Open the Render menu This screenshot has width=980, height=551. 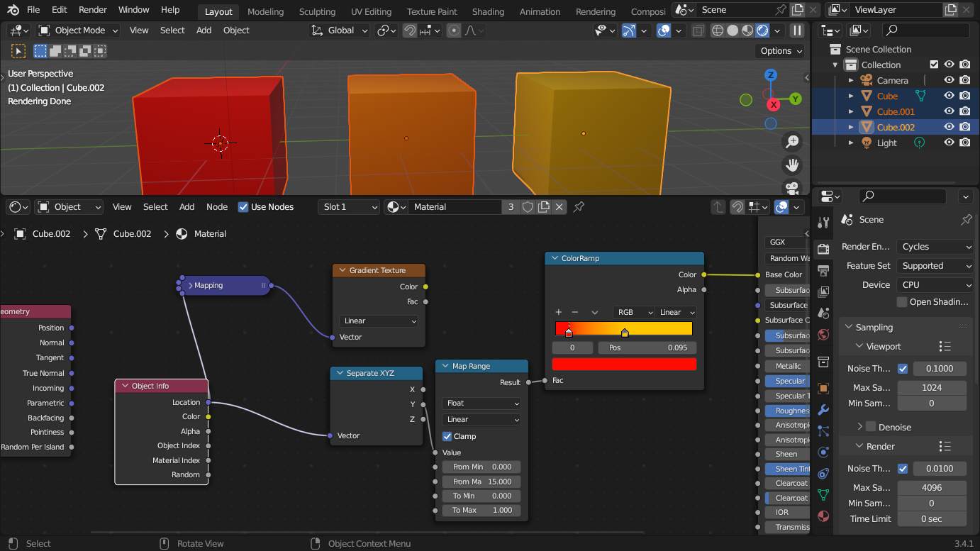pos(93,10)
